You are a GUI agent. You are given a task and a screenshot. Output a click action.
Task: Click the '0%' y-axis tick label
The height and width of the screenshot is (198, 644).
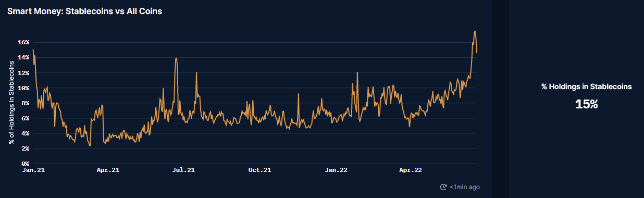[x=25, y=164]
